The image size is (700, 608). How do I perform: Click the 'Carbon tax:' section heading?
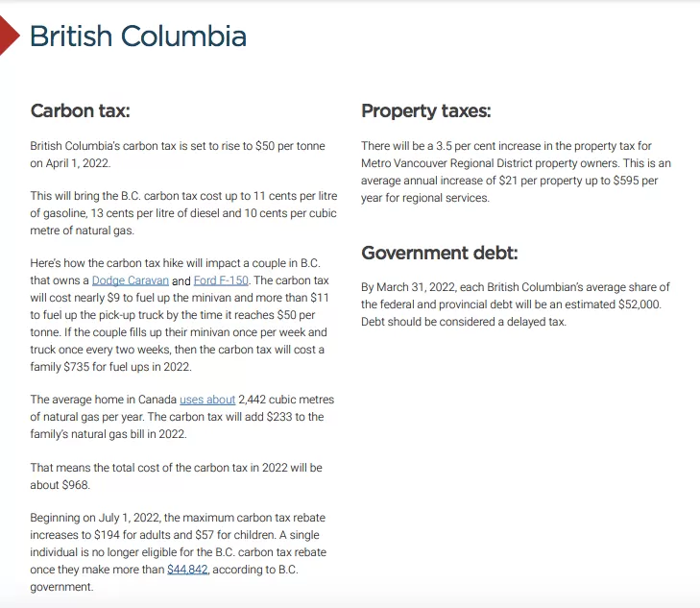(x=81, y=110)
